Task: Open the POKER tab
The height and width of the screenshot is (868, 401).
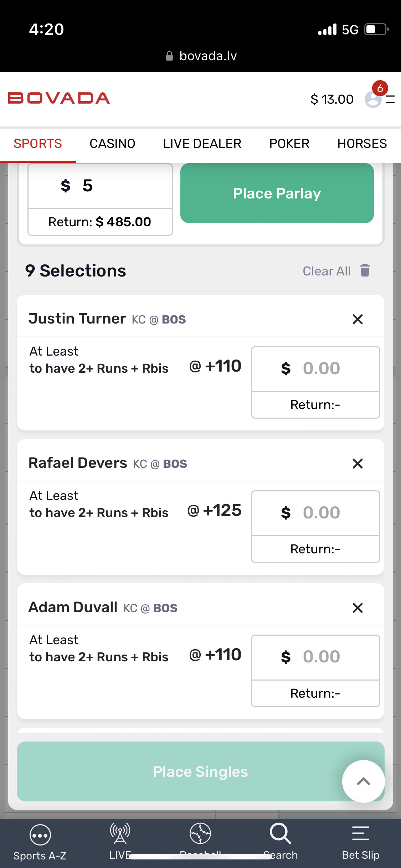Action: pyautogui.click(x=289, y=144)
